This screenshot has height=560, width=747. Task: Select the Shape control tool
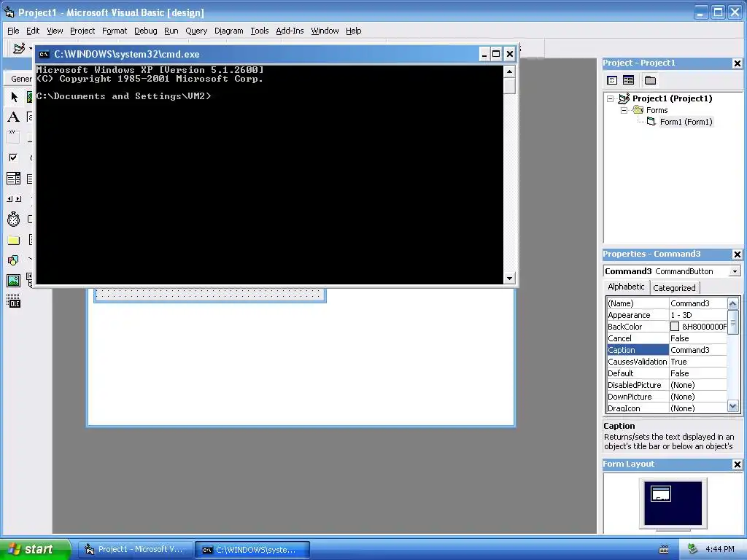pyautogui.click(x=14, y=260)
